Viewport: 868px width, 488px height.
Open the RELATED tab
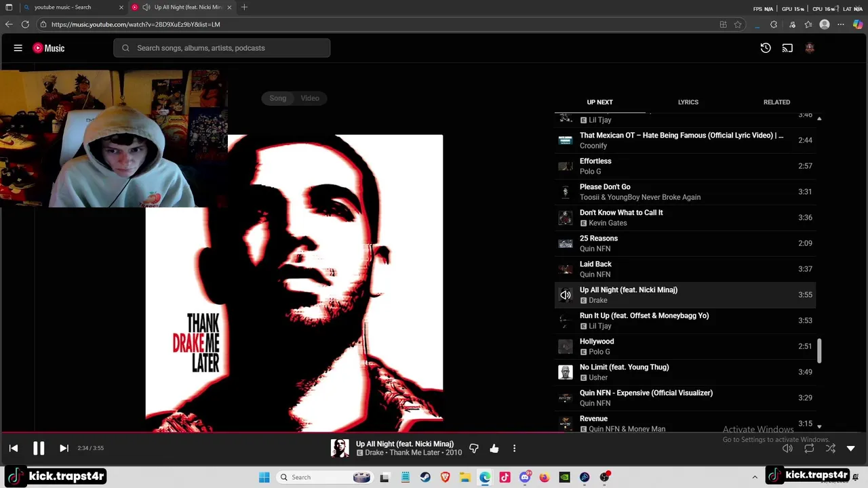pyautogui.click(x=776, y=102)
